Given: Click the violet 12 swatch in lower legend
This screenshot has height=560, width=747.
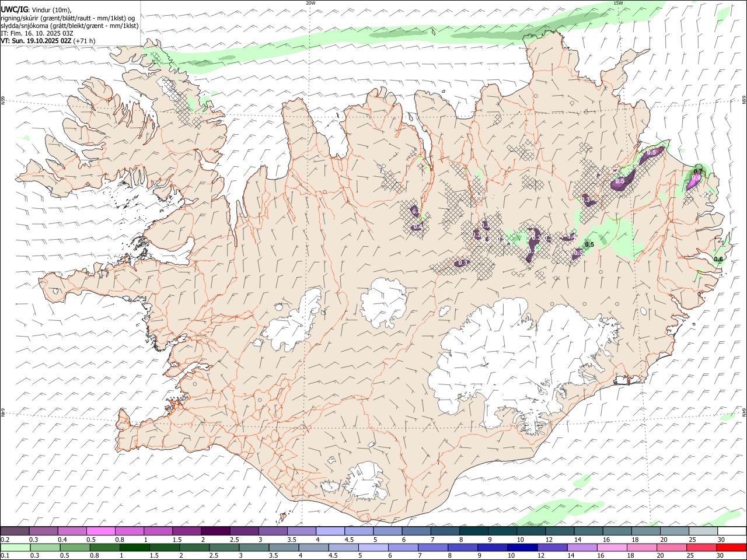Looking at the screenshot, I should 551,547.
